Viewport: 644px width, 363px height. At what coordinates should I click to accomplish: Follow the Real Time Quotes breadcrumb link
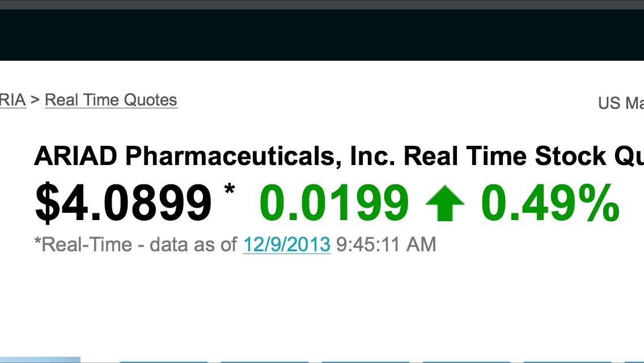pos(111,100)
